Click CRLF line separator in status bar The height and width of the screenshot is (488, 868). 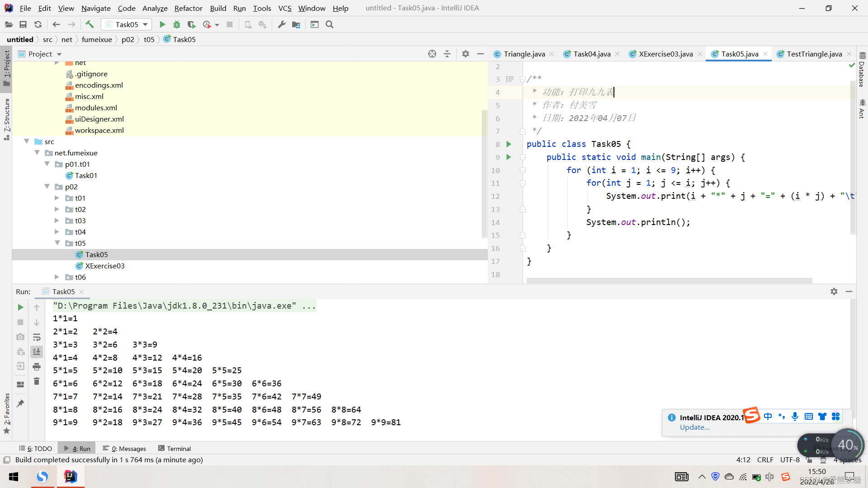(x=765, y=460)
